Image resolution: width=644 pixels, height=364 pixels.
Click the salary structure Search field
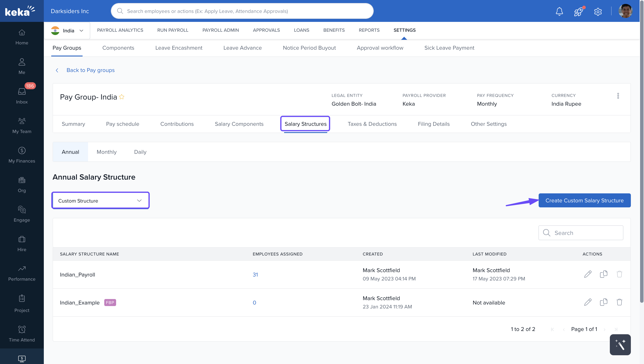click(x=581, y=233)
